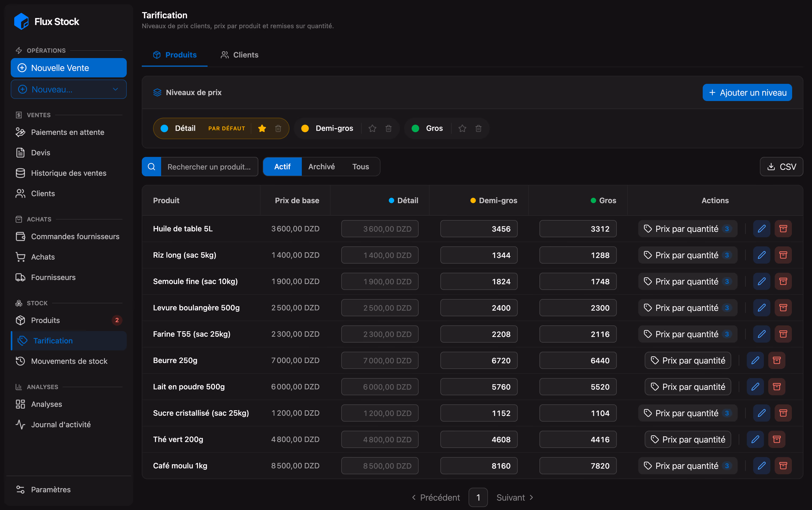Click trash icon on Gros price level

click(478, 128)
